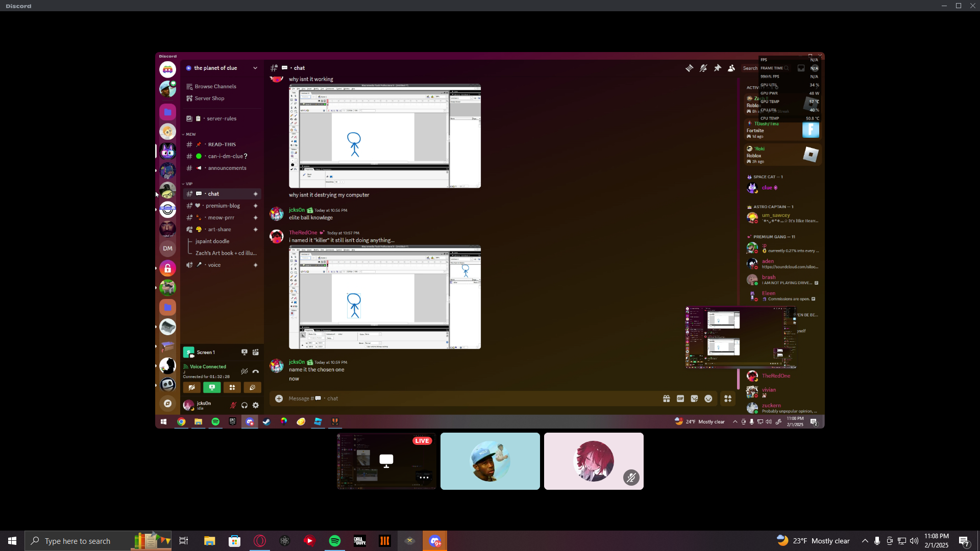Open Spotify from the Windows taskbar
The width and height of the screenshot is (980, 551).
[335, 541]
